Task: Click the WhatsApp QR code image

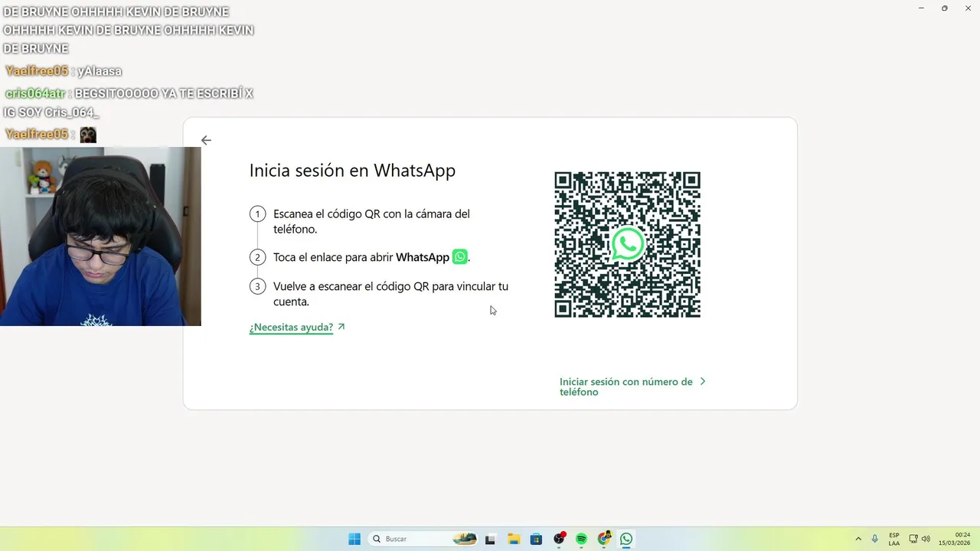Action: pos(627,244)
